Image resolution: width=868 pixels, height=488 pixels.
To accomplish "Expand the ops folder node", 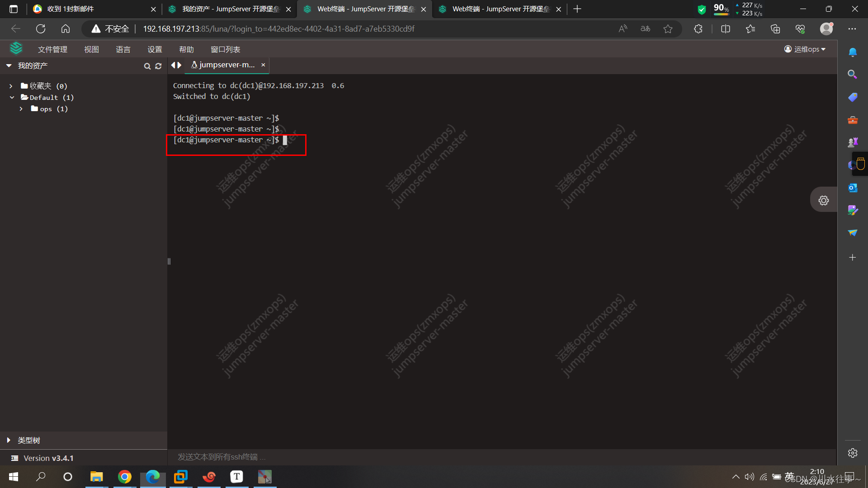I will 21,109.
